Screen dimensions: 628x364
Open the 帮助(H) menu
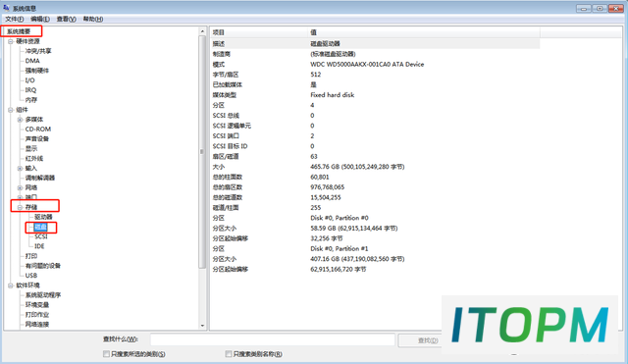tap(93, 19)
